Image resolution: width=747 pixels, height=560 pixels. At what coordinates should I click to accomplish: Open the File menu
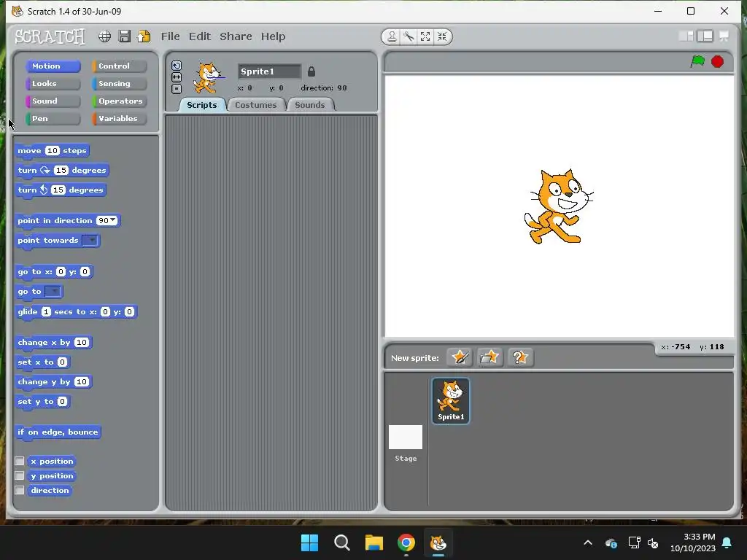pos(170,36)
